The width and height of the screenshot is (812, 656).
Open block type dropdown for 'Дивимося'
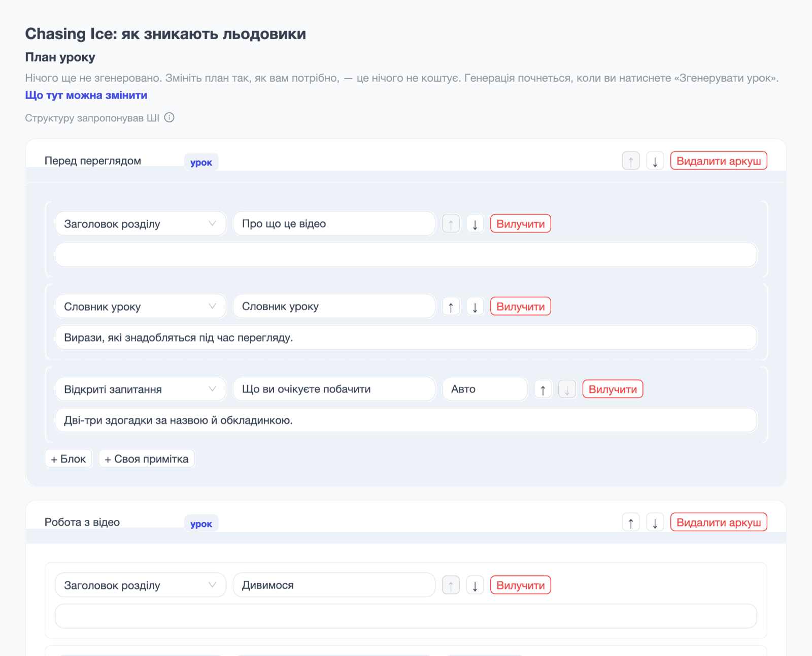point(141,585)
